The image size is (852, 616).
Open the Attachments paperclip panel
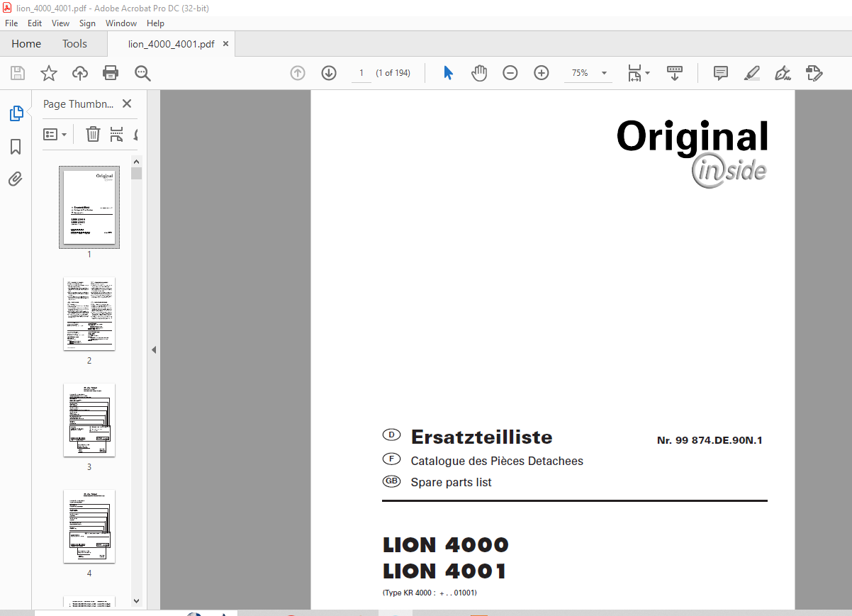[16, 179]
